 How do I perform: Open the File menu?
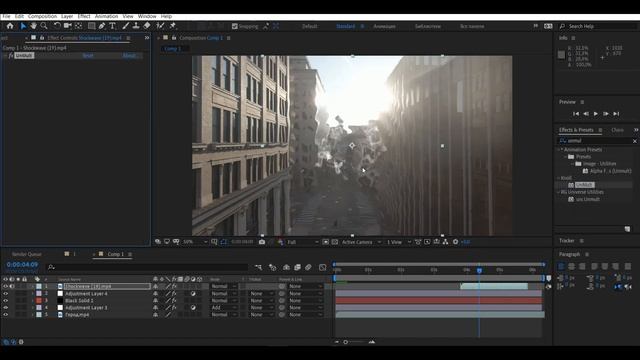coord(6,16)
